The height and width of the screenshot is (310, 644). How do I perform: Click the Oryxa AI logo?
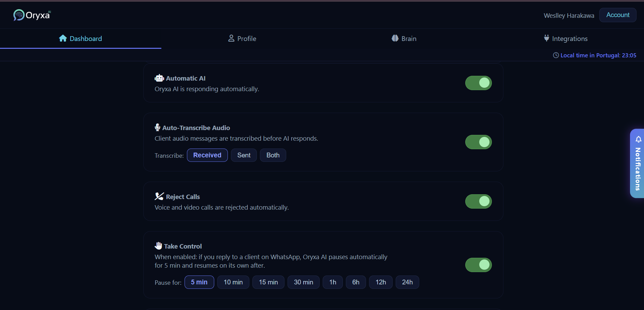point(32,15)
